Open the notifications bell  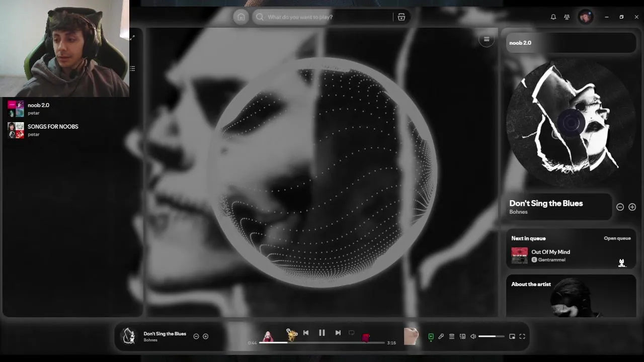coord(553,17)
